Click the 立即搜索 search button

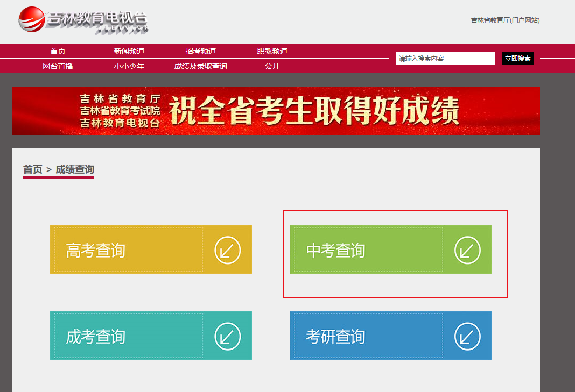tap(517, 58)
